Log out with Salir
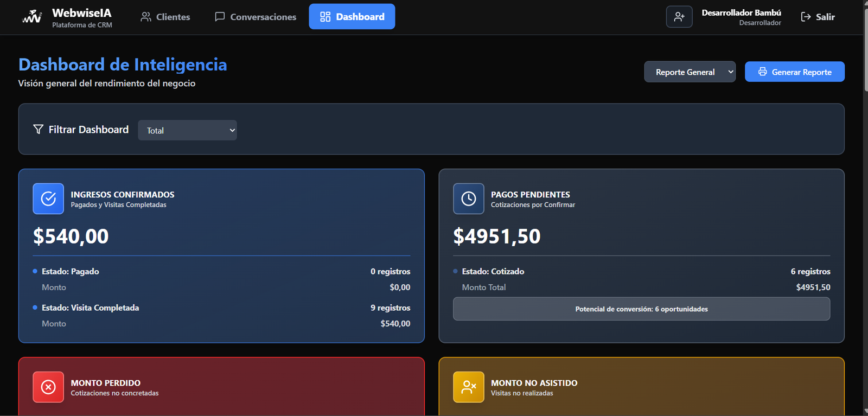Image resolution: width=868 pixels, height=416 pixels. (x=818, y=17)
